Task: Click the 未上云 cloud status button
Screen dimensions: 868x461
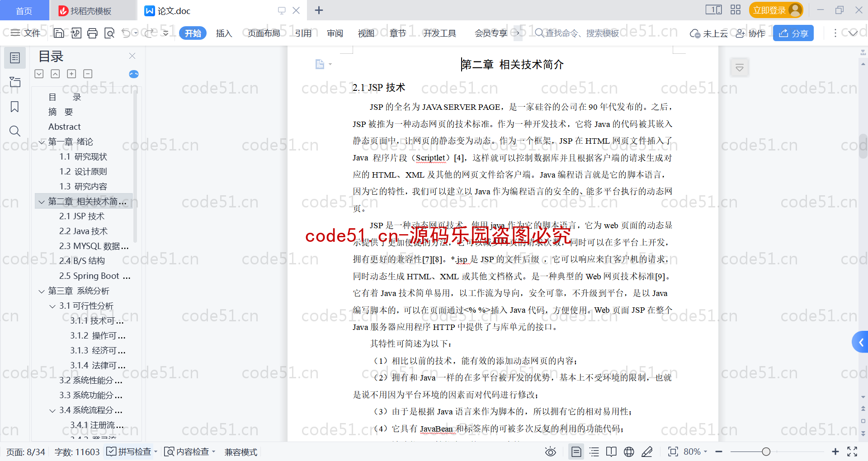Action: point(709,33)
